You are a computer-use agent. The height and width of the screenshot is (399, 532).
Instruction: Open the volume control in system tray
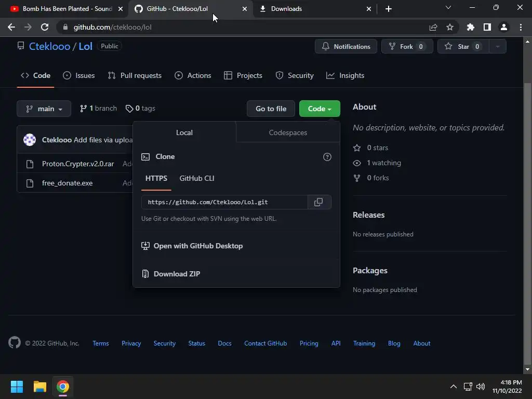[x=481, y=387]
